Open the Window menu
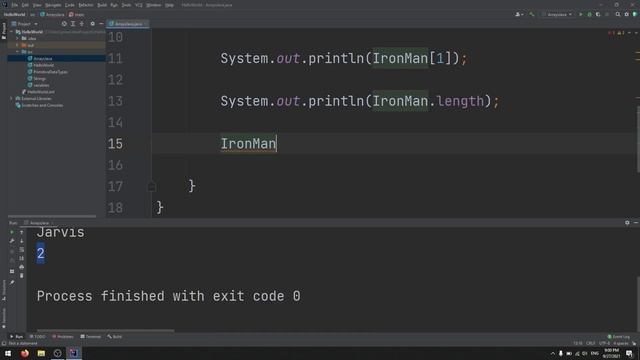This screenshot has height=360, width=640. pyautogui.click(x=153, y=5)
